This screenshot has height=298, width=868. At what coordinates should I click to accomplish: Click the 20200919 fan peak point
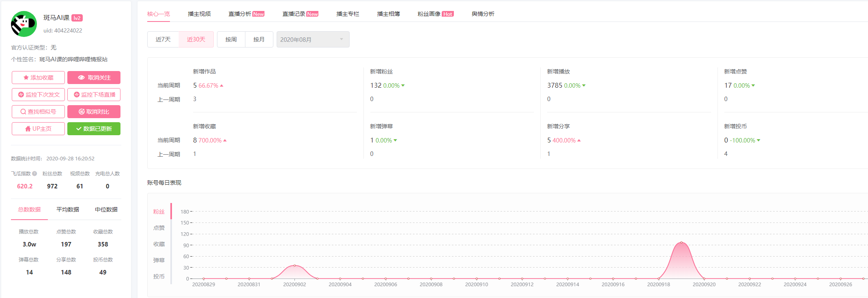pyautogui.click(x=681, y=242)
